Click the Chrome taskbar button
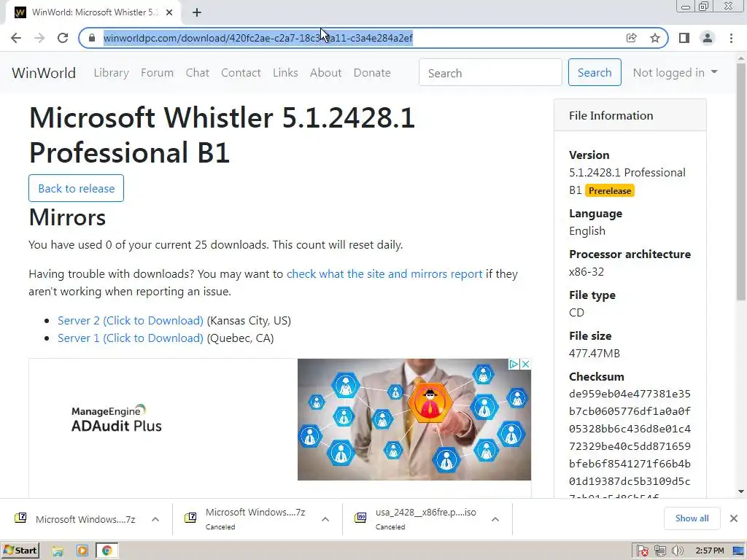This screenshot has height=560, width=747. coord(107,551)
